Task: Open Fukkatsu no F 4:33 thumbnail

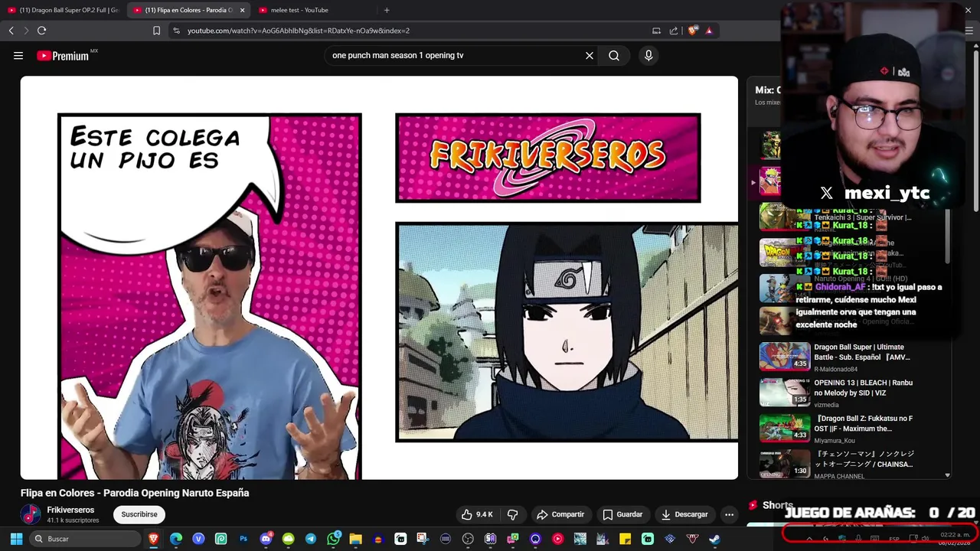Action: pyautogui.click(x=785, y=429)
